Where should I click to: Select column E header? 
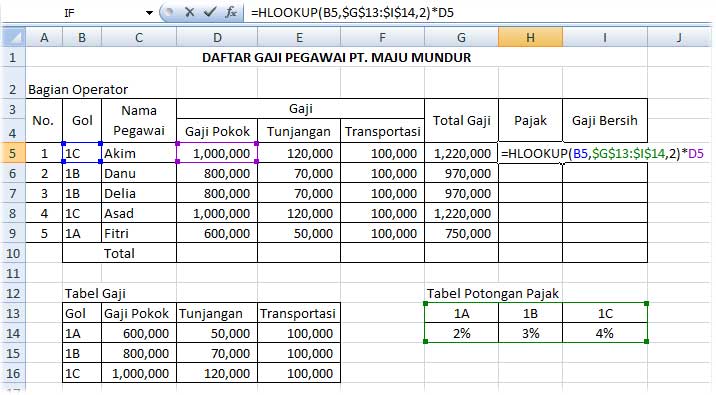click(299, 37)
